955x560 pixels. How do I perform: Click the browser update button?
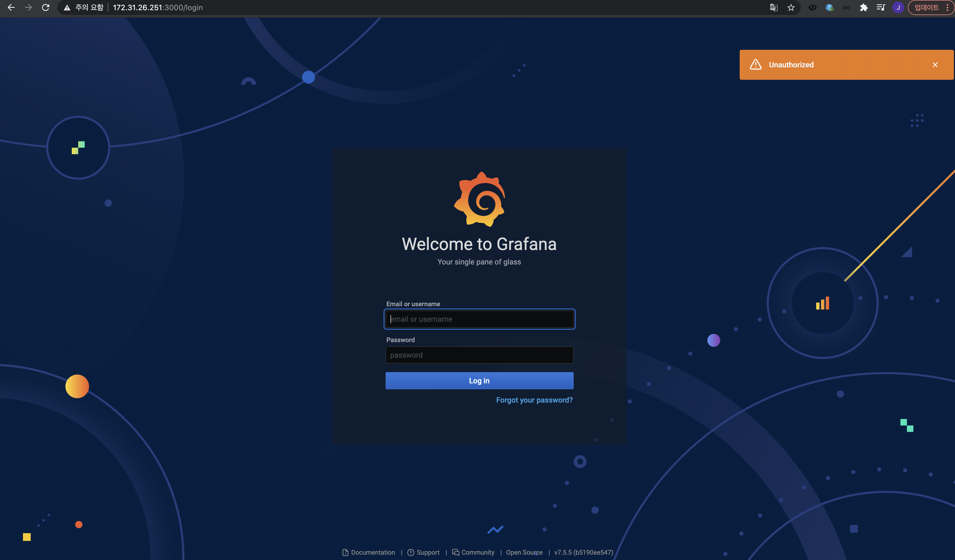[x=926, y=7]
